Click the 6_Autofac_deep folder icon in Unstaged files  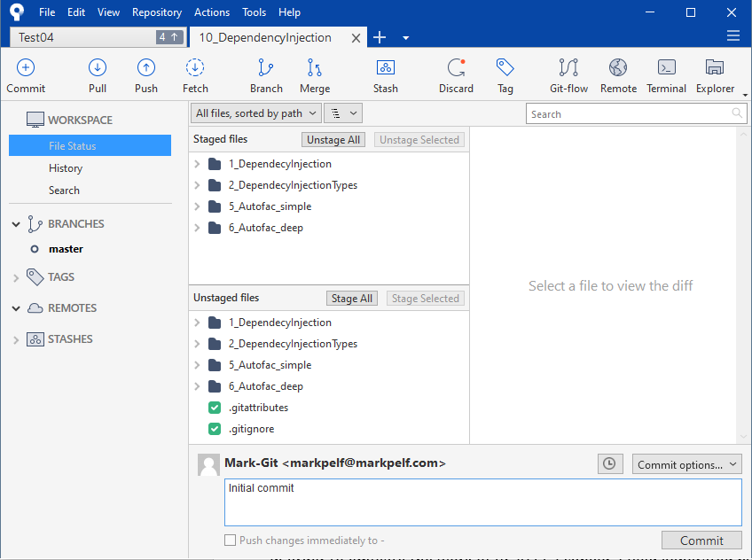point(215,386)
